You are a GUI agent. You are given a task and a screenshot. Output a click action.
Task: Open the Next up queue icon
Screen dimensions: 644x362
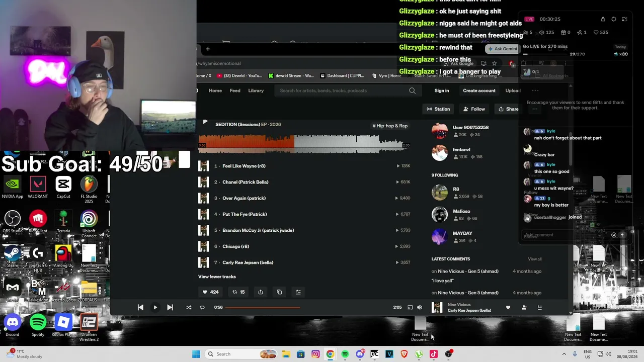(539, 308)
